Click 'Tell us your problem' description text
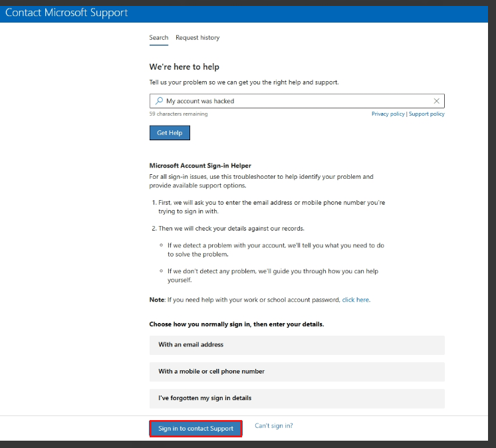 pyautogui.click(x=244, y=82)
